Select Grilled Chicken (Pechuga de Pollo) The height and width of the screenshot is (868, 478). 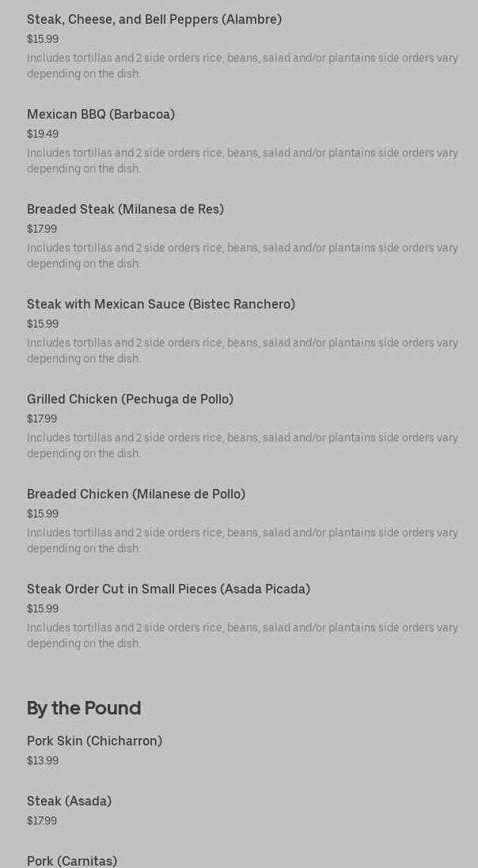pyautogui.click(x=130, y=400)
